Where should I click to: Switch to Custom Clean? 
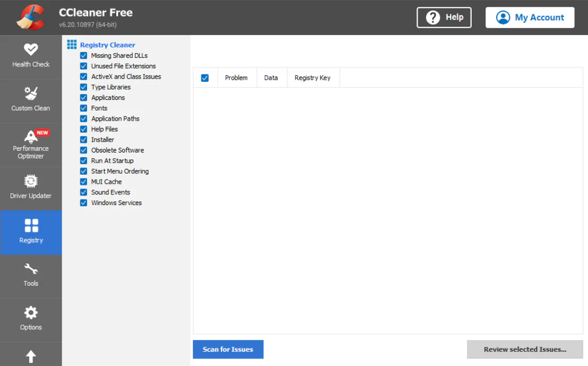click(31, 101)
